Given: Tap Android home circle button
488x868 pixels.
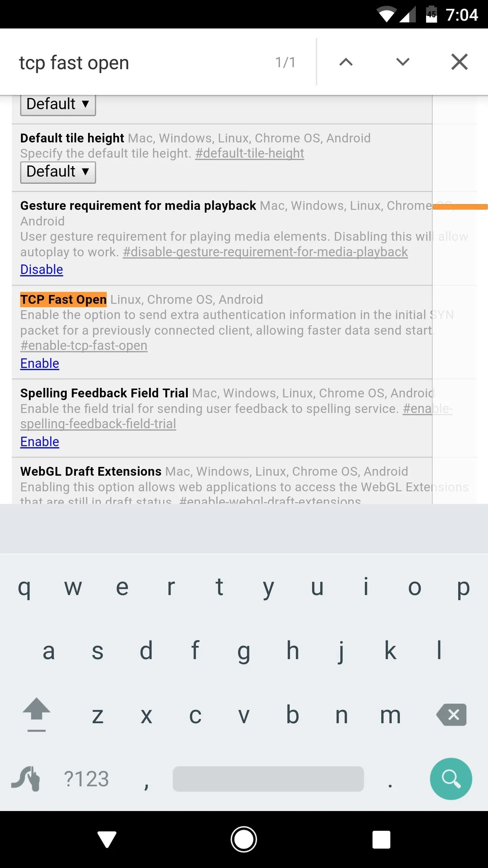Looking at the screenshot, I should [x=244, y=840].
